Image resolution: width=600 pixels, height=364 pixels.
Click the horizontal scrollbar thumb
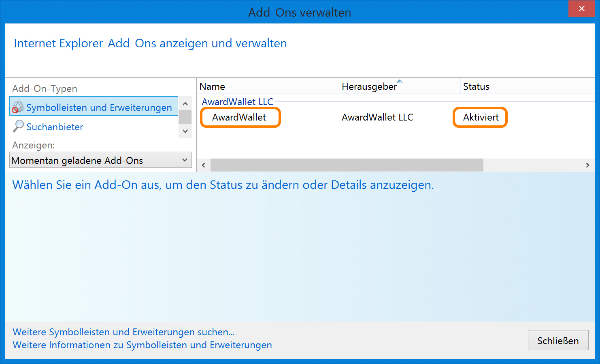pyautogui.click(x=347, y=165)
